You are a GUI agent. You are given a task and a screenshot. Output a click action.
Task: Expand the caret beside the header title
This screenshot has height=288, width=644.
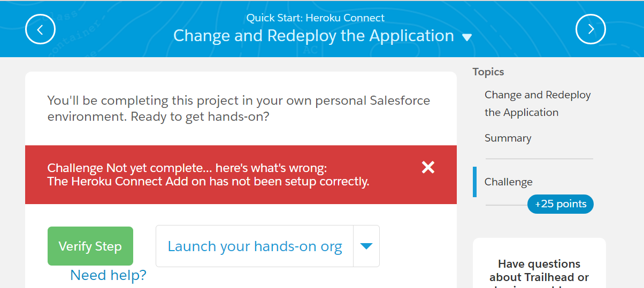click(x=467, y=37)
